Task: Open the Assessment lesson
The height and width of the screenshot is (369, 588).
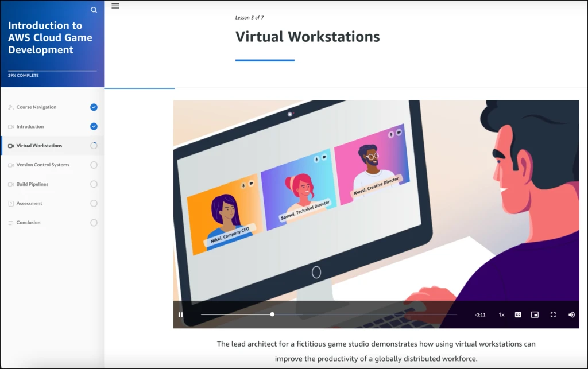Action: (x=52, y=203)
